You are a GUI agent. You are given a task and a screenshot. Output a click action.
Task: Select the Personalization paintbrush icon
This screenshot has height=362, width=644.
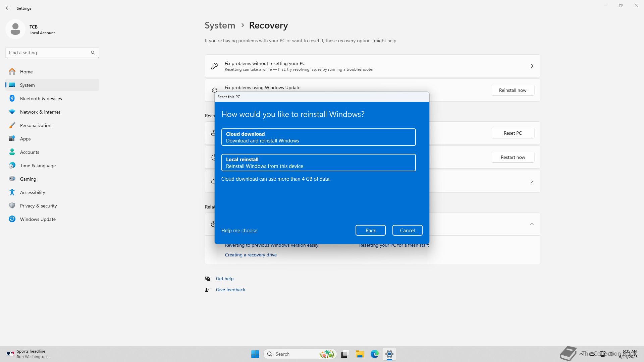(12, 125)
